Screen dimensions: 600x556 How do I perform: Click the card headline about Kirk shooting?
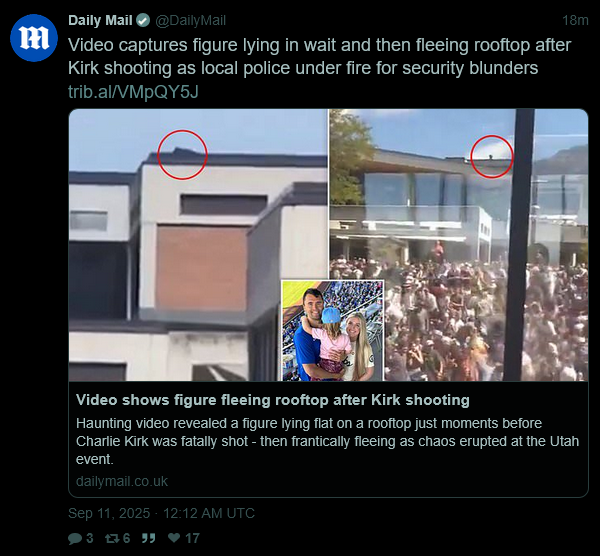click(x=273, y=400)
